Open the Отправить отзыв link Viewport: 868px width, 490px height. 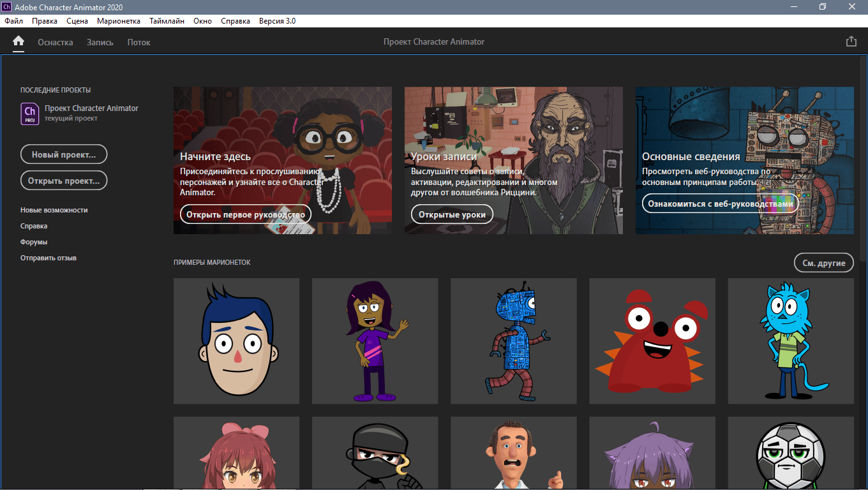pyautogui.click(x=49, y=258)
